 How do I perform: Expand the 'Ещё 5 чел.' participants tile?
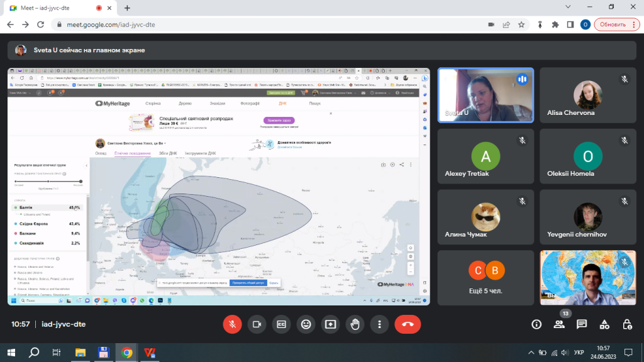[x=486, y=278]
